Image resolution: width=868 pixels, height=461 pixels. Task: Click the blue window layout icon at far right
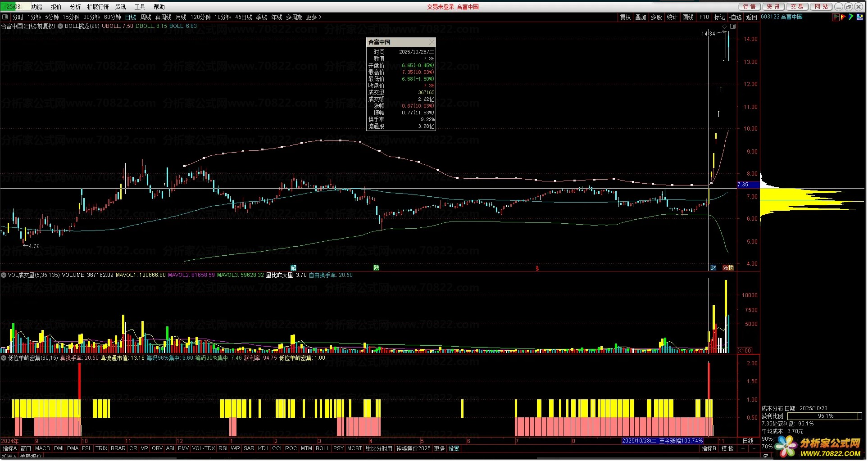pyautogui.click(x=859, y=17)
